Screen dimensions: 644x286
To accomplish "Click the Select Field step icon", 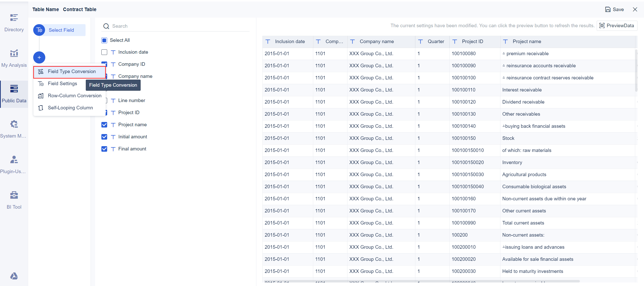I will pos(39,30).
